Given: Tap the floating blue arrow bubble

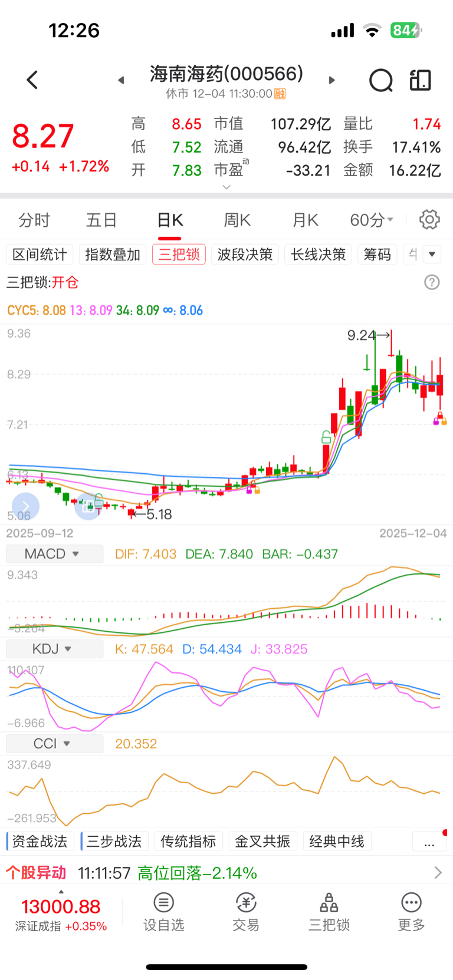Looking at the screenshot, I should [x=25, y=506].
